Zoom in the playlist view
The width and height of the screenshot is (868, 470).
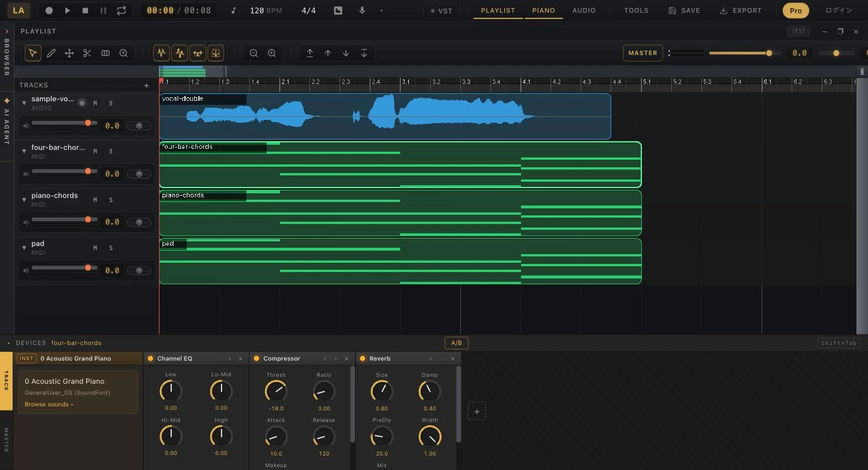[x=272, y=53]
